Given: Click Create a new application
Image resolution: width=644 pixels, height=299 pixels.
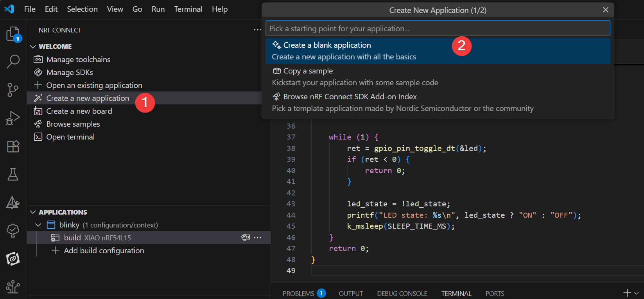Looking at the screenshot, I should [88, 98].
